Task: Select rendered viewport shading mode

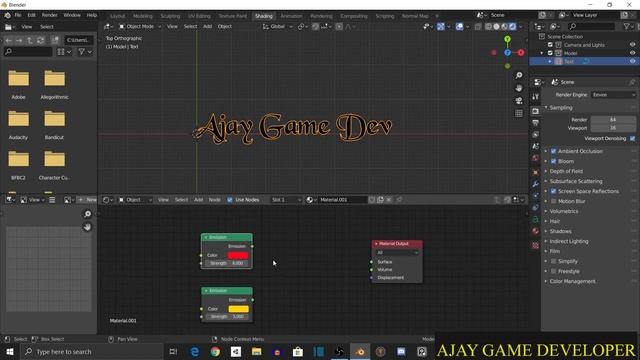Action: pyautogui.click(x=513, y=27)
